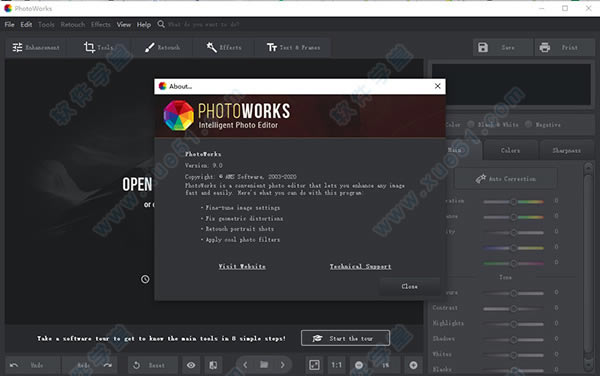Go to the next image arrow

pyautogui.click(x=282, y=365)
